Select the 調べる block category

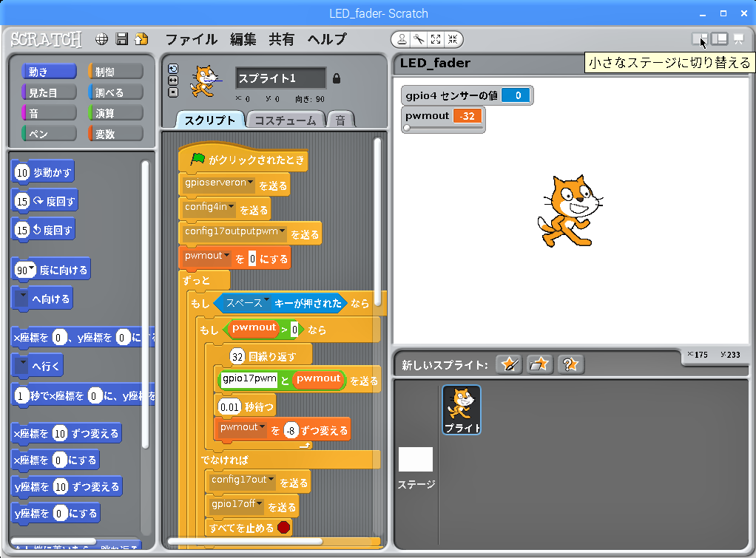coord(115,92)
